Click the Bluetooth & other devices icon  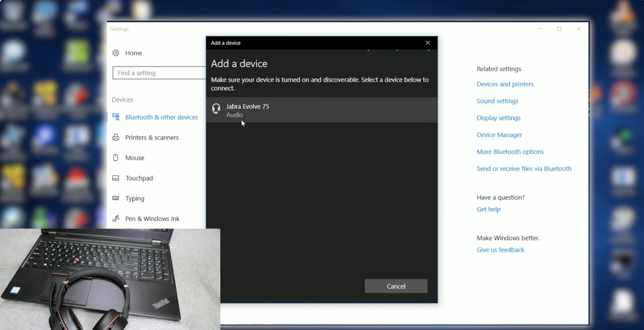pyautogui.click(x=116, y=117)
